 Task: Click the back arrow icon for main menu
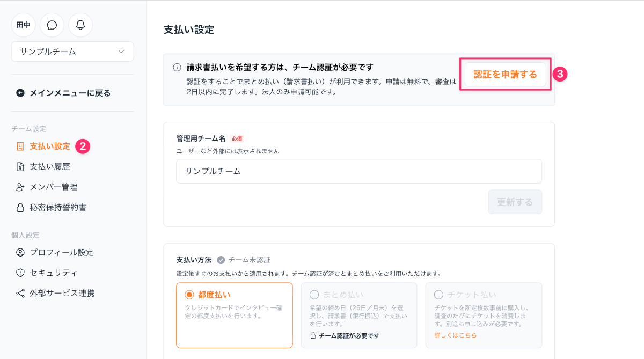tap(20, 93)
